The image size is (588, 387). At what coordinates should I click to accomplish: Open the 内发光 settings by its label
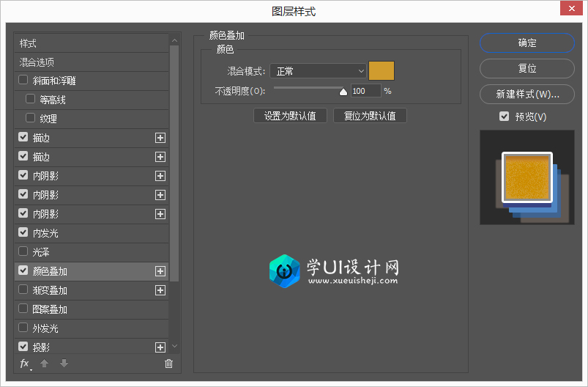click(x=45, y=233)
